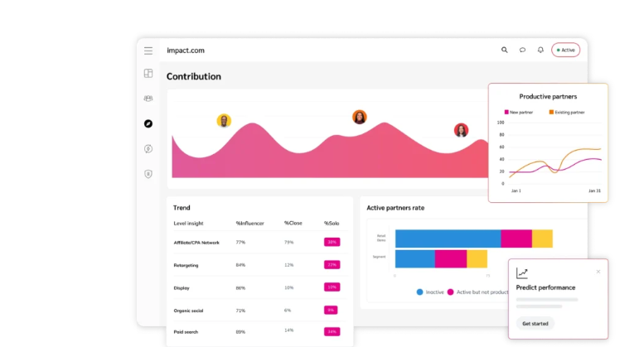
Task: Click the pink %Solo badge for Retargeting
Action: coord(332,265)
